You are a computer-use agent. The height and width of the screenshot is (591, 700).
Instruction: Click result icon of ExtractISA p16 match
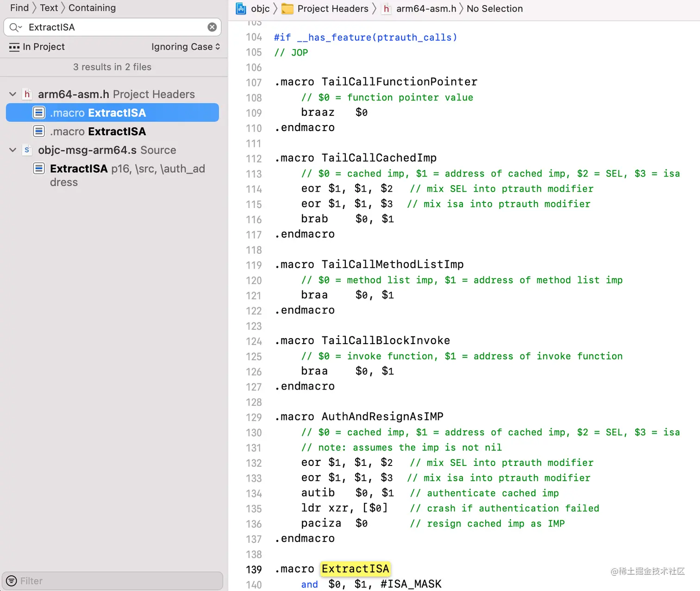coord(39,169)
